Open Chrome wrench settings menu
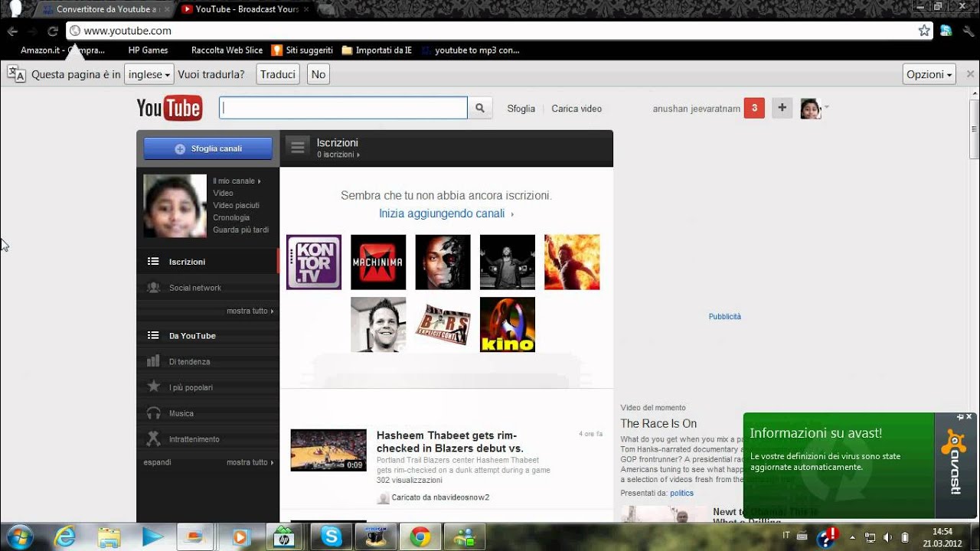This screenshot has width=980, height=551. 967,31
